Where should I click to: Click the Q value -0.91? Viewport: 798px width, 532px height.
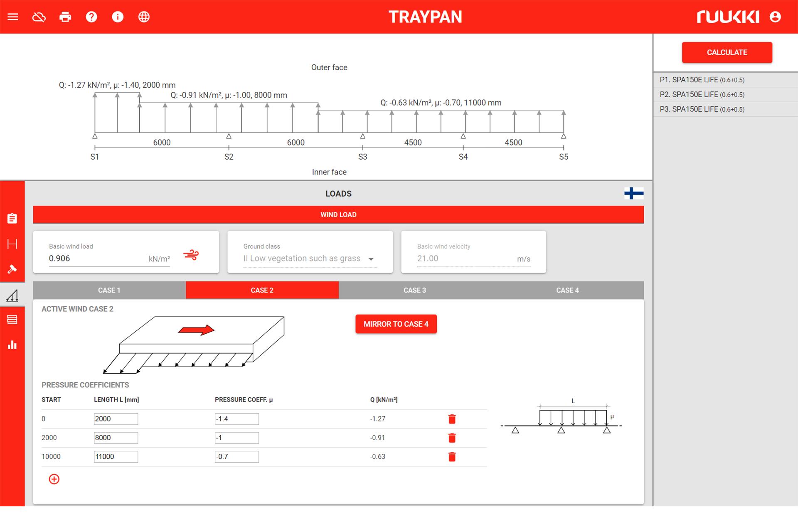pos(378,438)
